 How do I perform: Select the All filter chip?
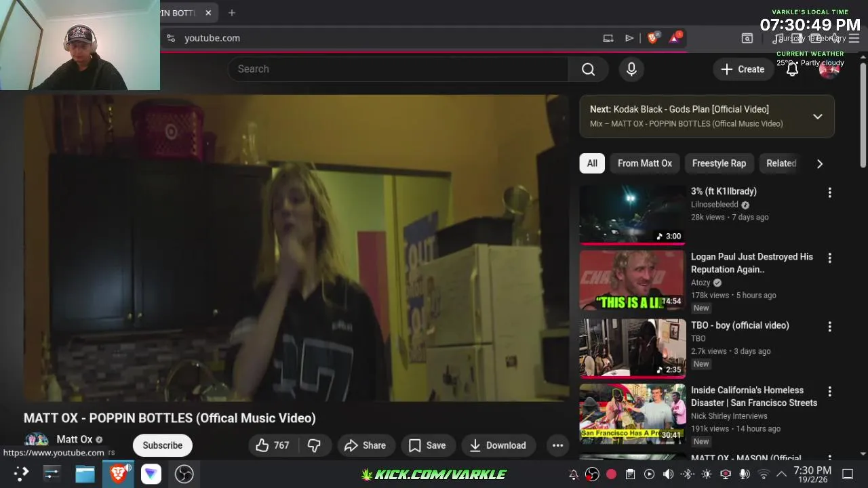592,163
